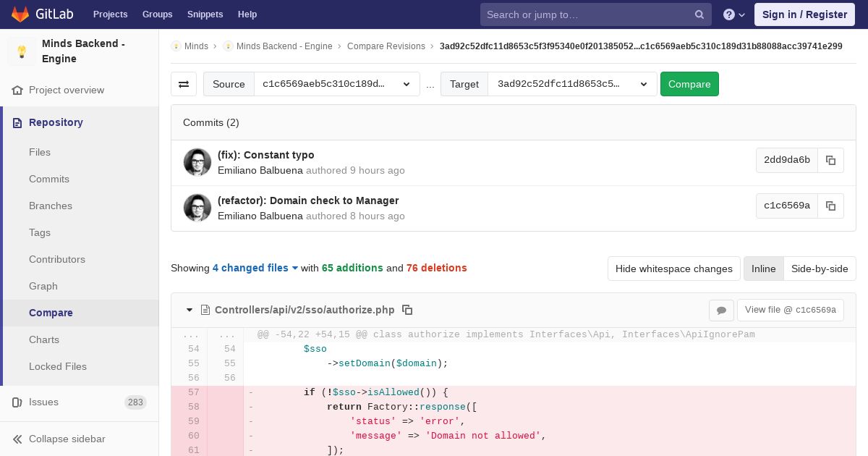The width and height of the screenshot is (868, 456).
Task: Click the search magnifier icon
Action: pos(699,14)
